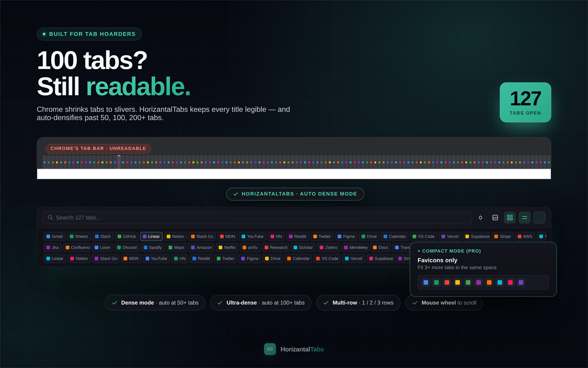
Task: Click the checkmark in Auto Dense Mode badge
Action: (x=236, y=194)
